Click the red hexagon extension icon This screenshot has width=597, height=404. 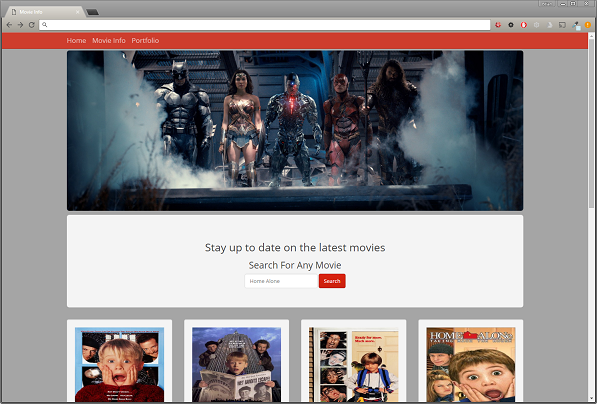(x=498, y=25)
